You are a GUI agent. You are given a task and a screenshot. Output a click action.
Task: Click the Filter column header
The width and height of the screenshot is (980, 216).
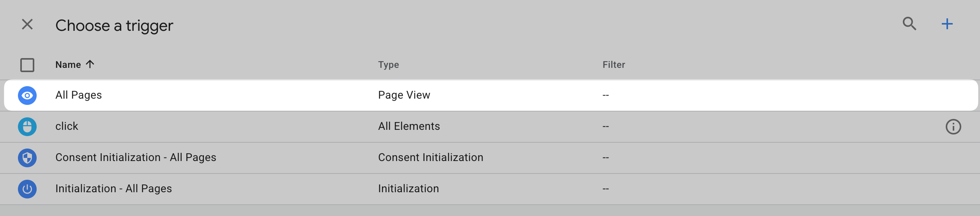click(614, 65)
